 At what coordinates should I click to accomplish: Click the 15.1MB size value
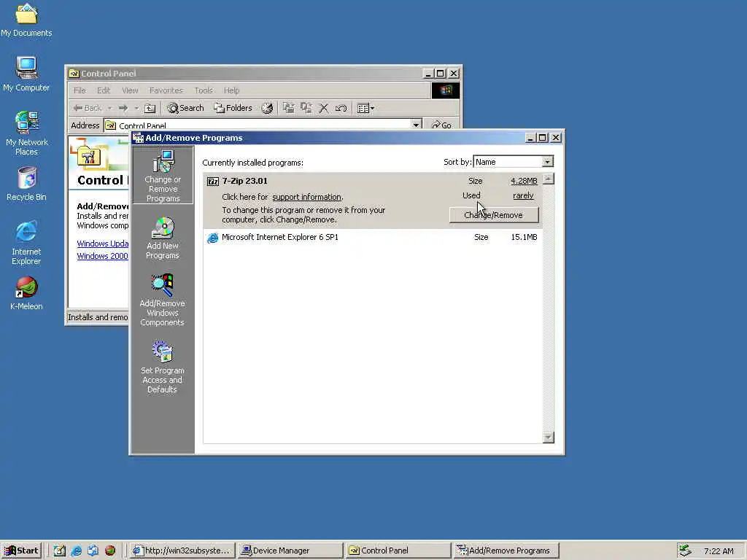pos(524,237)
